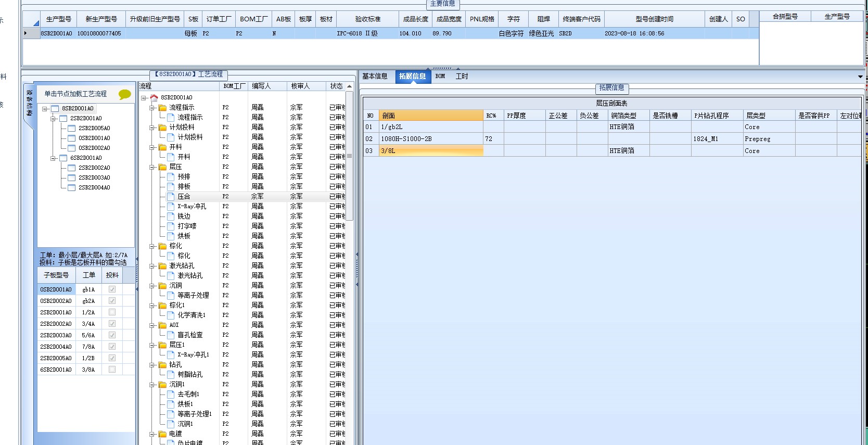Image resolution: width=868 pixels, height=445 pixels.
Task: Toggle the 投料 checkbox for 1/2A row
Action: point(112,312)
